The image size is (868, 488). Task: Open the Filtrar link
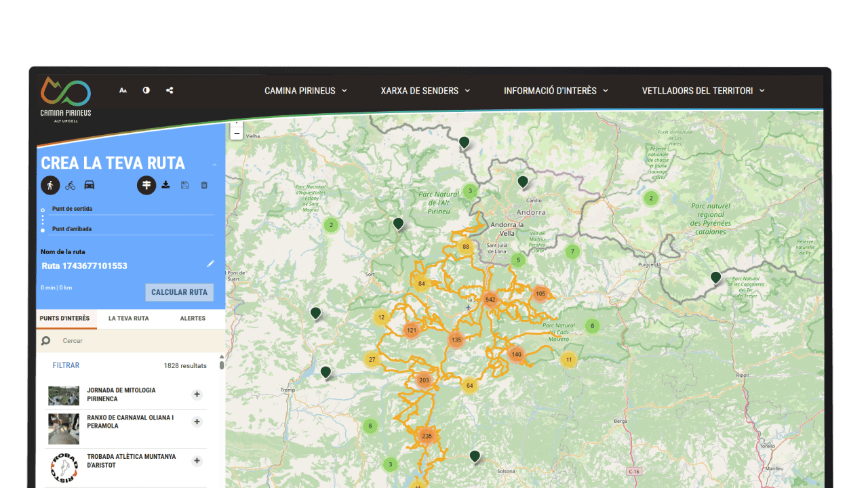click(x=66, y=365)
